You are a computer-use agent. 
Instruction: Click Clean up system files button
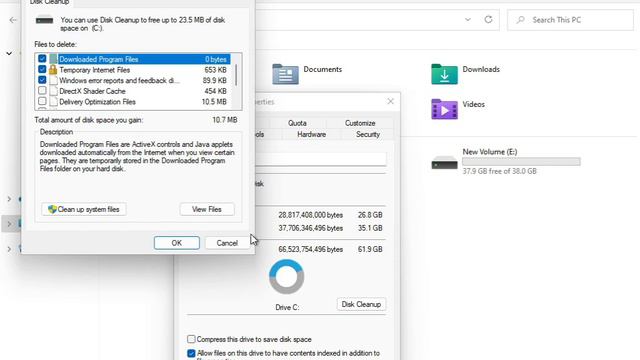tap(84, 209)
